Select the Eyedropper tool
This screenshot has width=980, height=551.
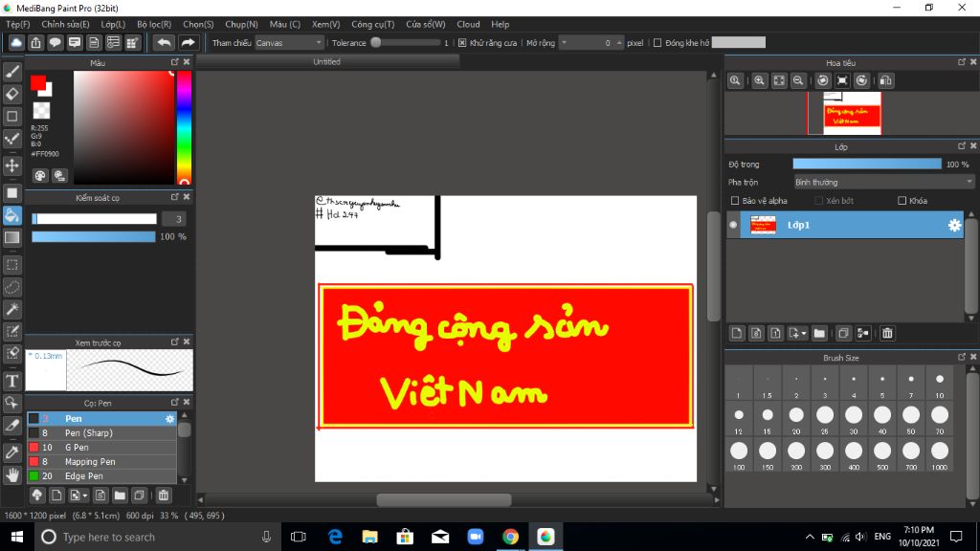tap(11, 452)
